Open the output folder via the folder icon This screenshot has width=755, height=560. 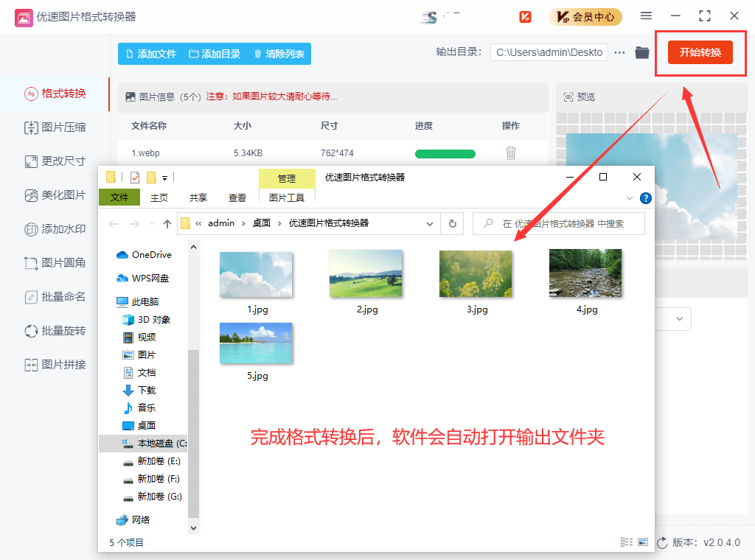click(x=641, y=52)
